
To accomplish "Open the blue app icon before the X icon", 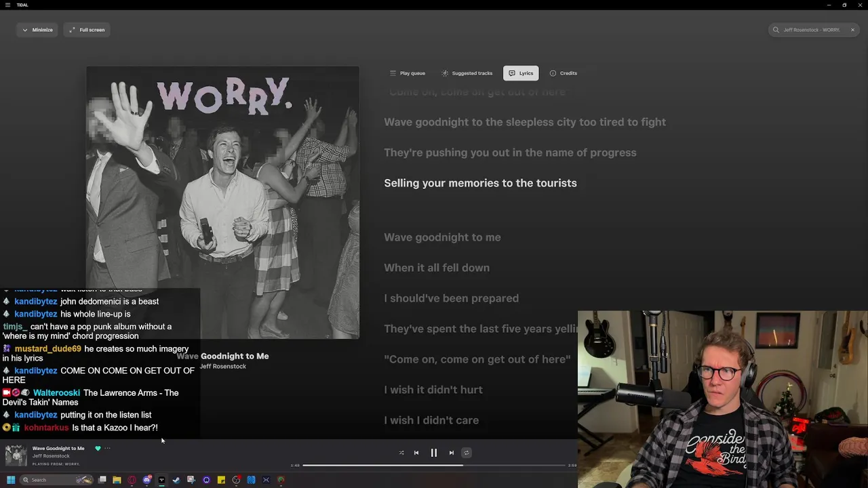I will tap(251, 480).
